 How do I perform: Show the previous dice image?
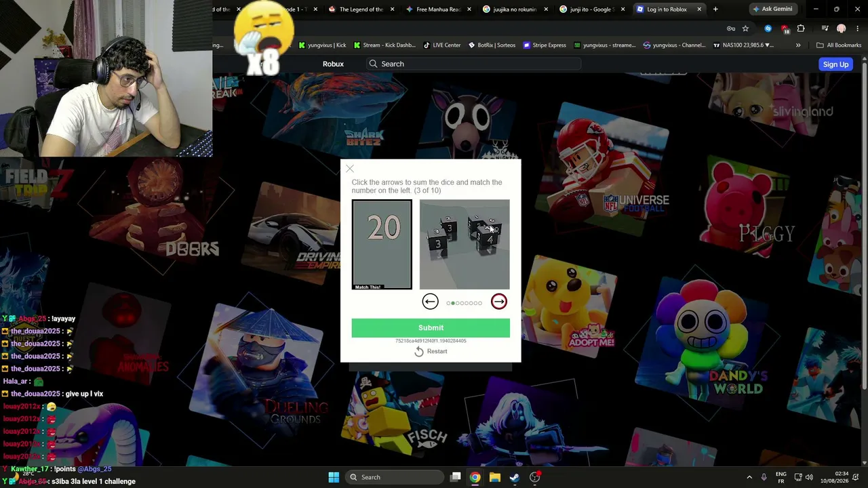pos(430,302)
